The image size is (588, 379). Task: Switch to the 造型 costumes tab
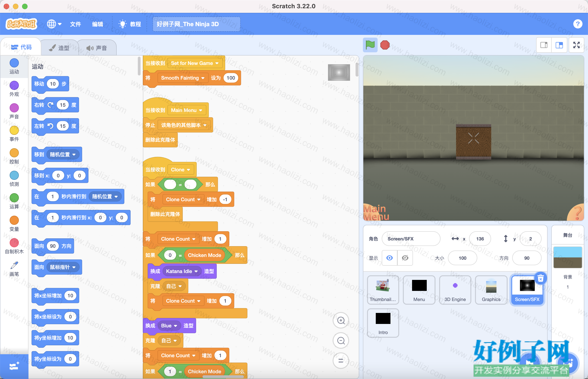[x=59, y=48]
